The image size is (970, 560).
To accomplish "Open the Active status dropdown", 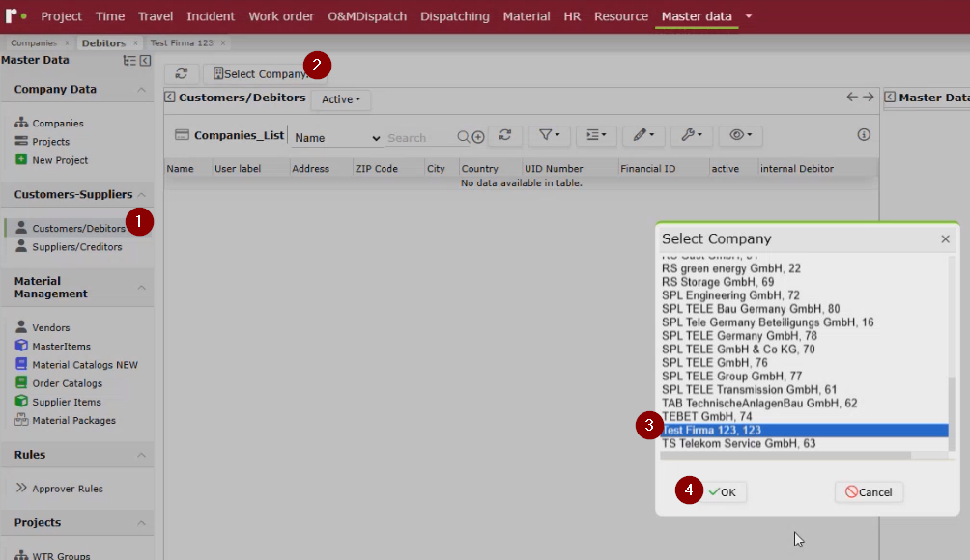I will coord(341,99).
